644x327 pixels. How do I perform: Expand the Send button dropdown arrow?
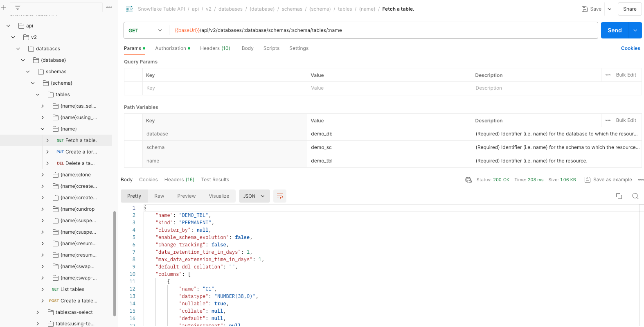(x=635, y=30)
